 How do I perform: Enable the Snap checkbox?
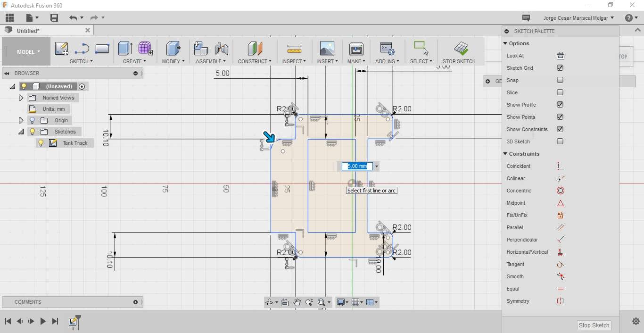[560, 80]
